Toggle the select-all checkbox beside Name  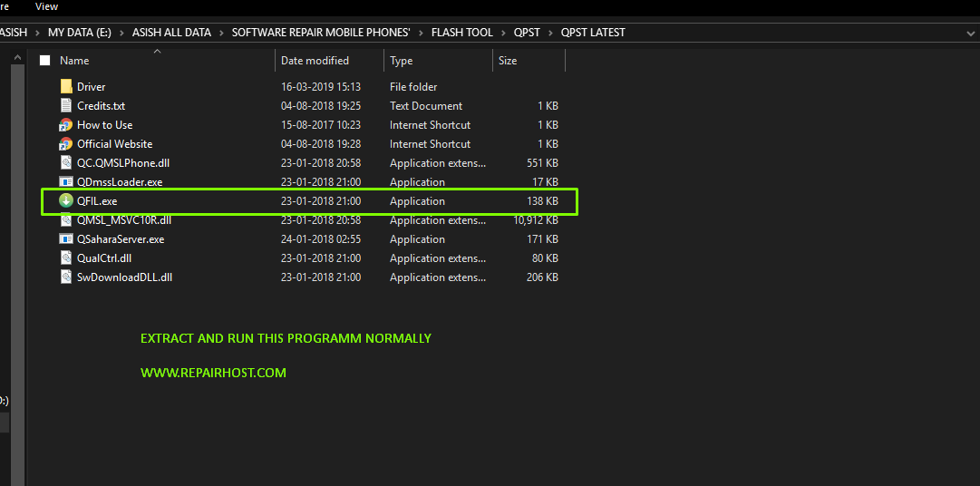click(x=44, y=61)
